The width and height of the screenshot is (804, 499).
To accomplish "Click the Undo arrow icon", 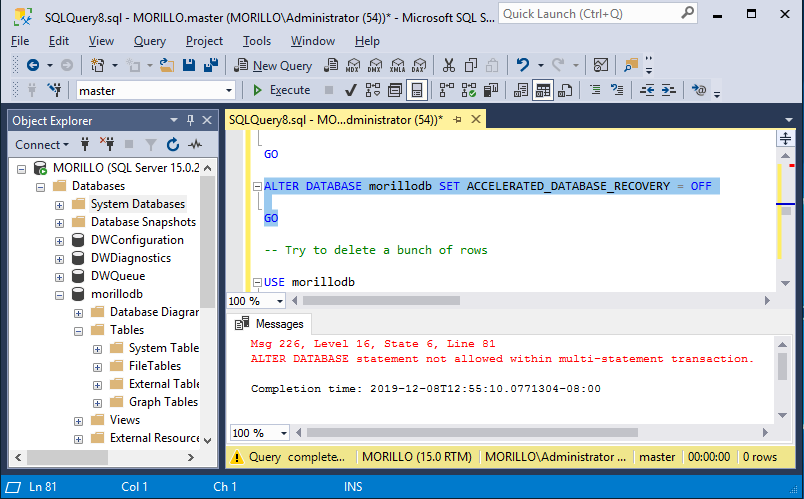I will point(522,65).
